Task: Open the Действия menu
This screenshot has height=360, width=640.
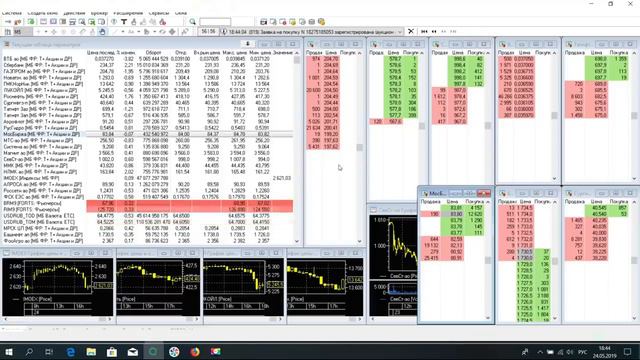Action: point(74,13)
